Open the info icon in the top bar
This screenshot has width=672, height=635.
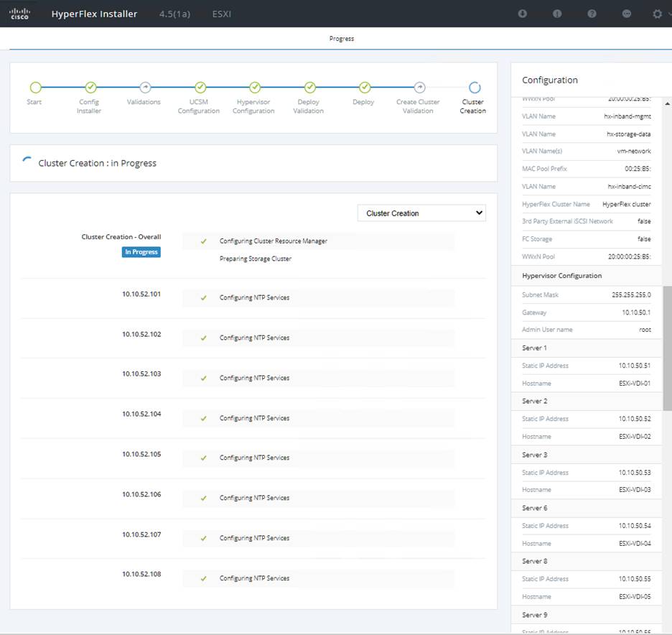556,14
